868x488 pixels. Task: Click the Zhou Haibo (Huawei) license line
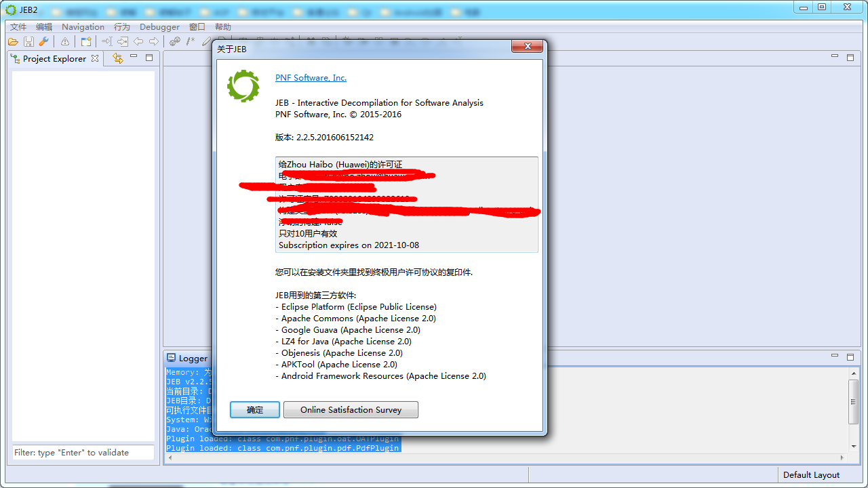pyautogui.click(x=340, y=165)
